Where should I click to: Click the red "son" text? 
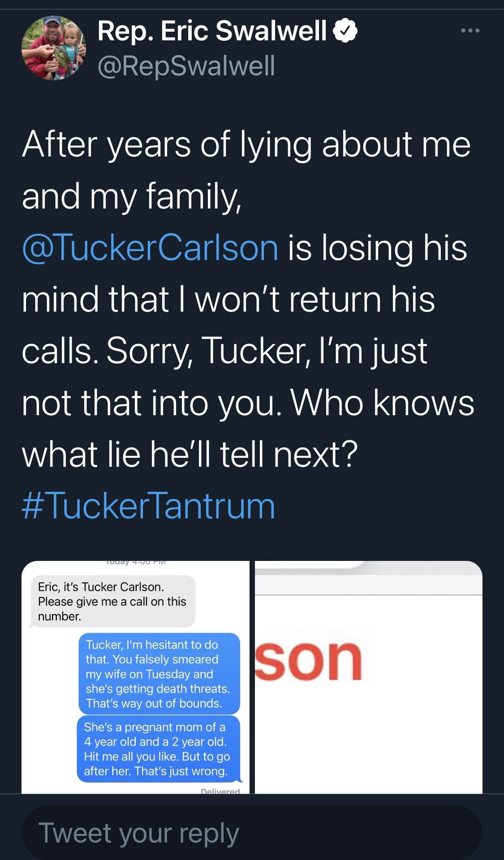click(x=309, y=660)
